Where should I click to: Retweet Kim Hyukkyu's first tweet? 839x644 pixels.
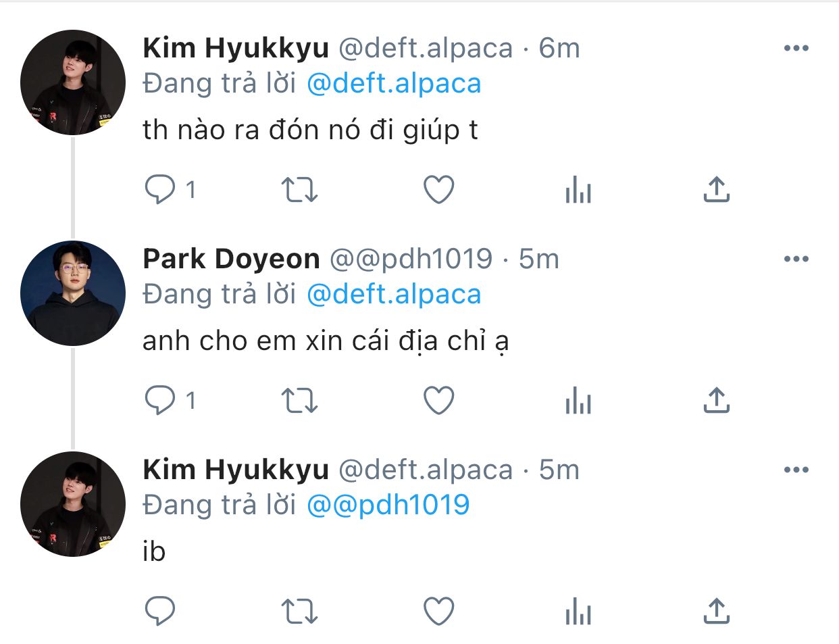pyautogui.click(x=299, y=190)
